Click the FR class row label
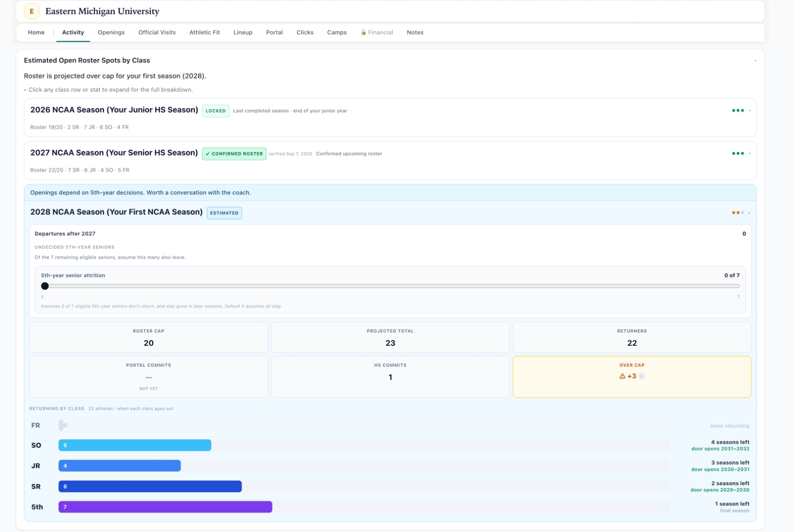This screenshot has width=793, height=532. 36,425
